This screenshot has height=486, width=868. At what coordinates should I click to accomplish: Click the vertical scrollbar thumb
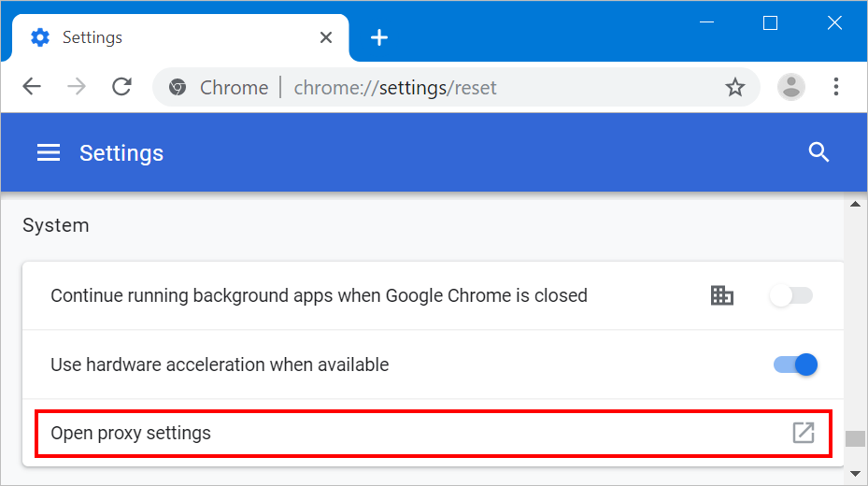855,438
